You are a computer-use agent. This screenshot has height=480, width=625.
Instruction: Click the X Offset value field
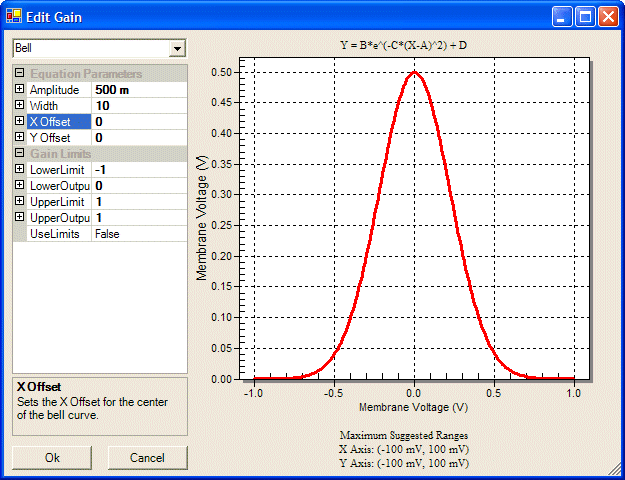point(139,122)
